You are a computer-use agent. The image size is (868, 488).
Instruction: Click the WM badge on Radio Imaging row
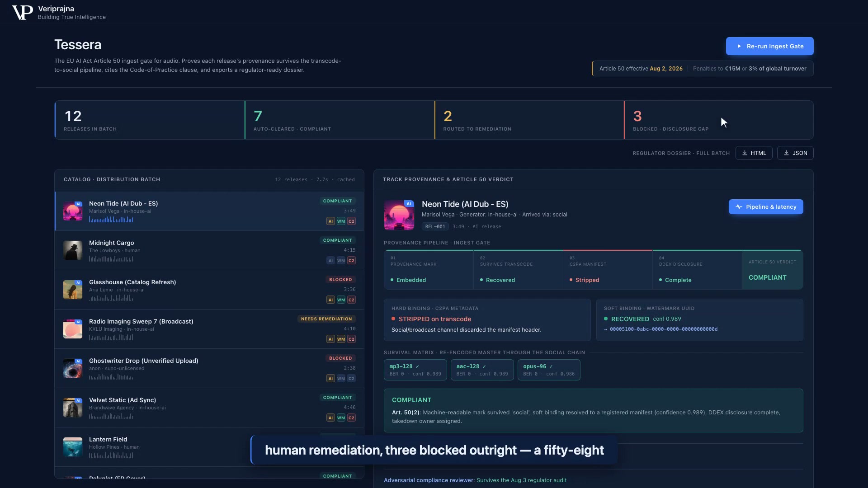point(341,339)
